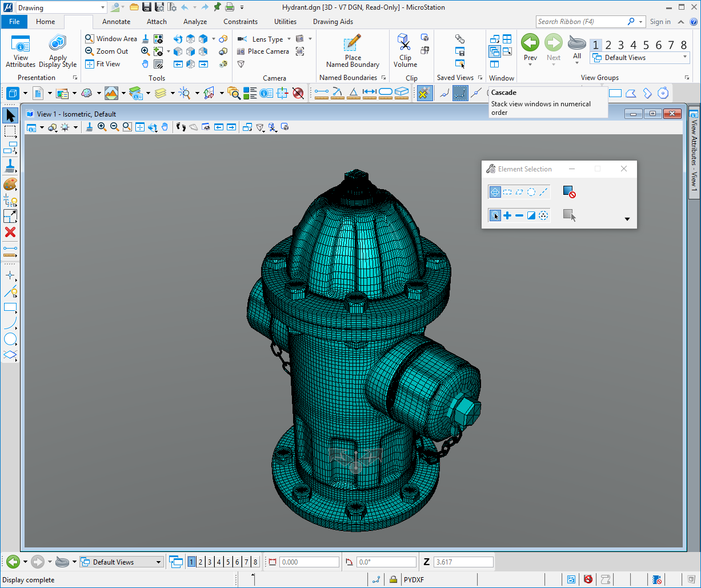This screenshot has height=588, width=701.
Task: Open brightness dropdown arrow in View 1 toolbar
Action: pyautogui.click(x=75, y=127)
